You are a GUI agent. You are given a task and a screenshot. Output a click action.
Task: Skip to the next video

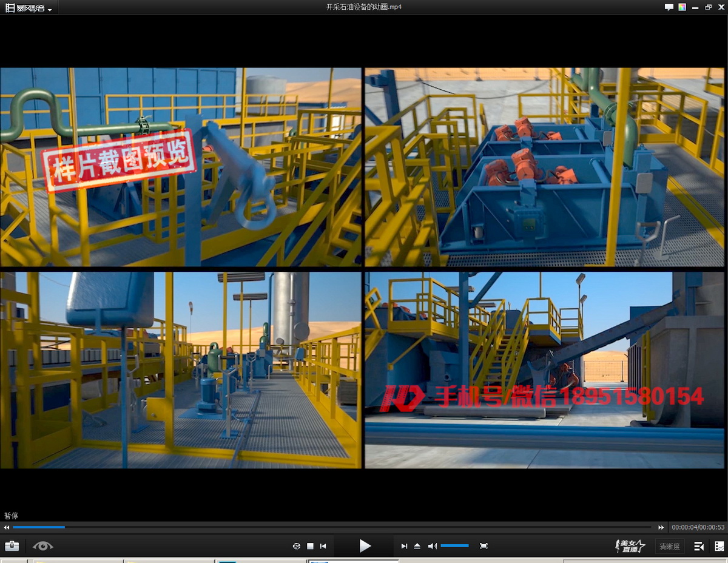click(x=404, y=546)
